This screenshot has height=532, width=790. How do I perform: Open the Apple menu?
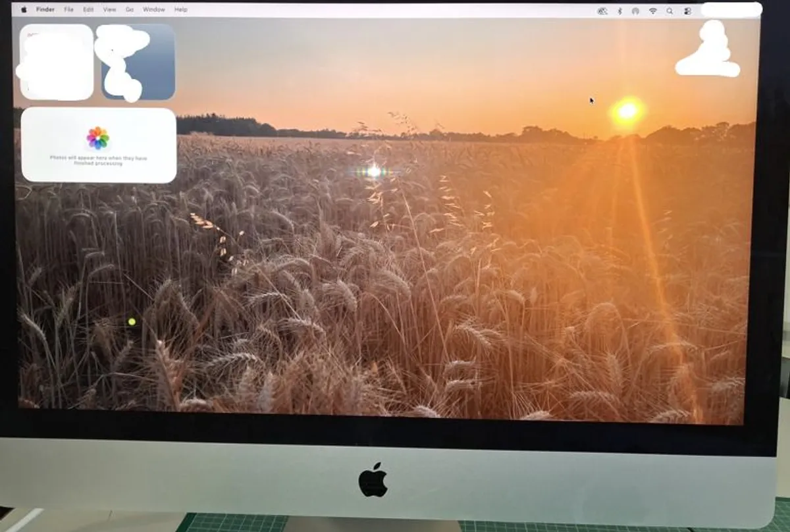(x=24, y=10)
